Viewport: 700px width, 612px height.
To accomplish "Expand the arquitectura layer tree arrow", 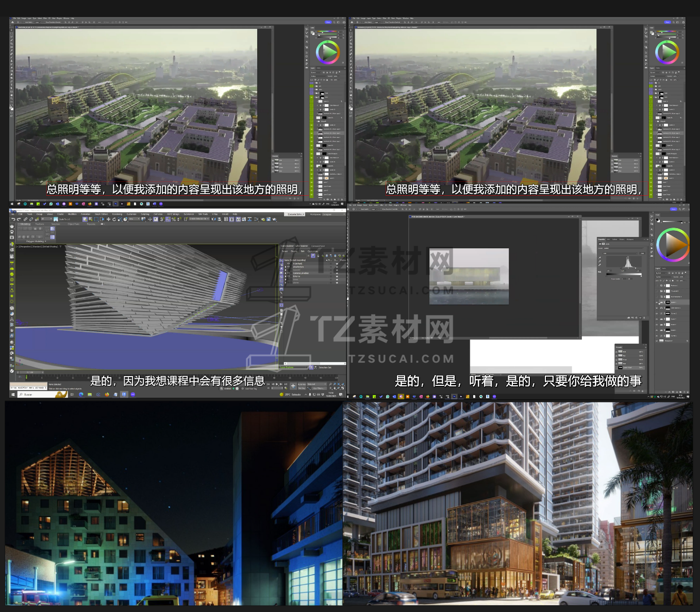I will [x=286, y=267].
